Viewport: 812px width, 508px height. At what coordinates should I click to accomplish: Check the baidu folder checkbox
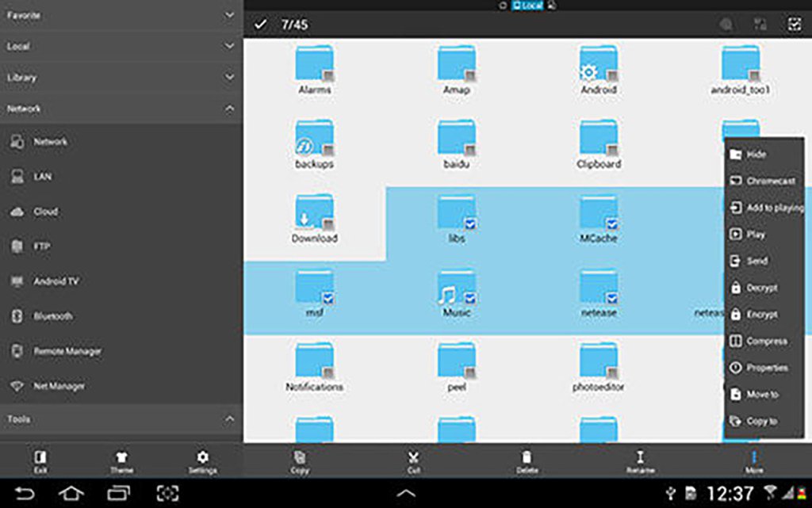pos(470,150)
